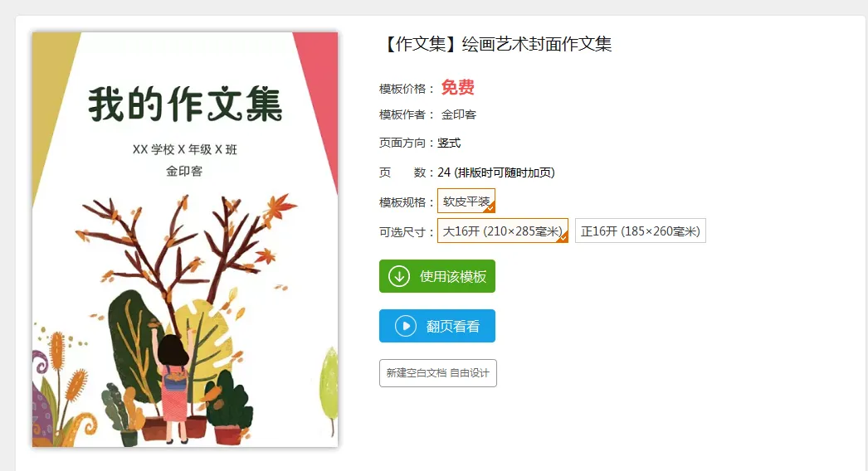Open the essay collection cover thumbnail
868x471 pixels.
click(x=185, y=239)
